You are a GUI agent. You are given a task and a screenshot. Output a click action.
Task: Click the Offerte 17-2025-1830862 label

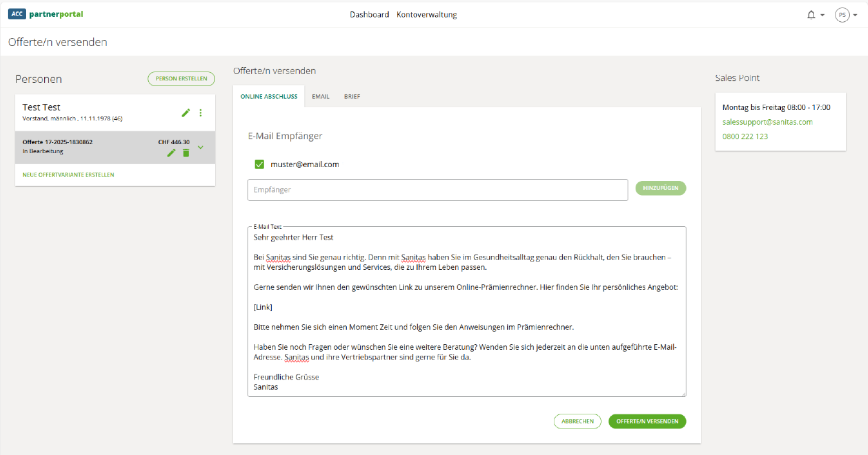pyautogui.click(x=57, y=142)
